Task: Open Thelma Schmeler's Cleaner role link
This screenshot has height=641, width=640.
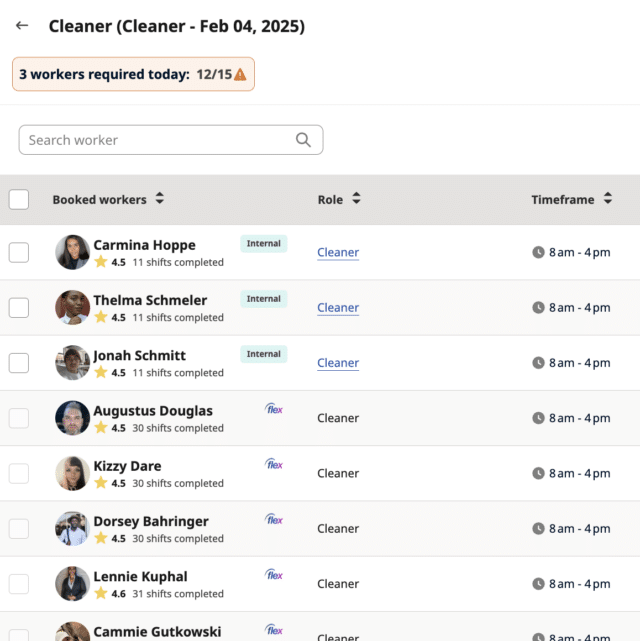Action: [x=338, y=307]
